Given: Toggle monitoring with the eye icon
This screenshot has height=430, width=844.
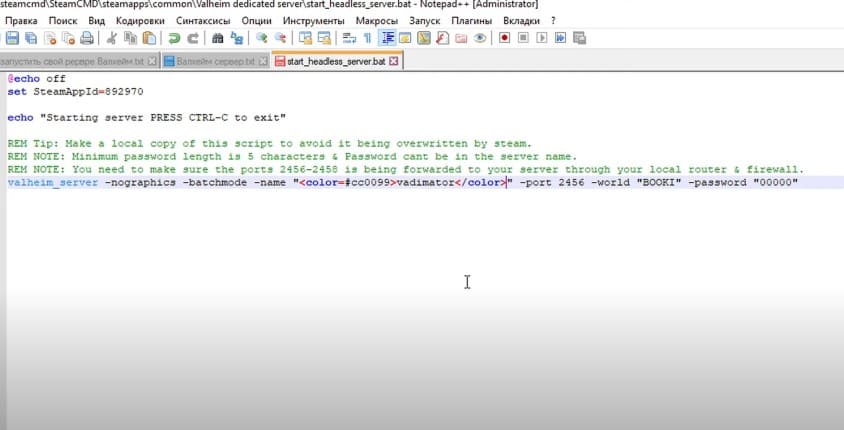Looking at the screenshot, I should coord(480,39).
